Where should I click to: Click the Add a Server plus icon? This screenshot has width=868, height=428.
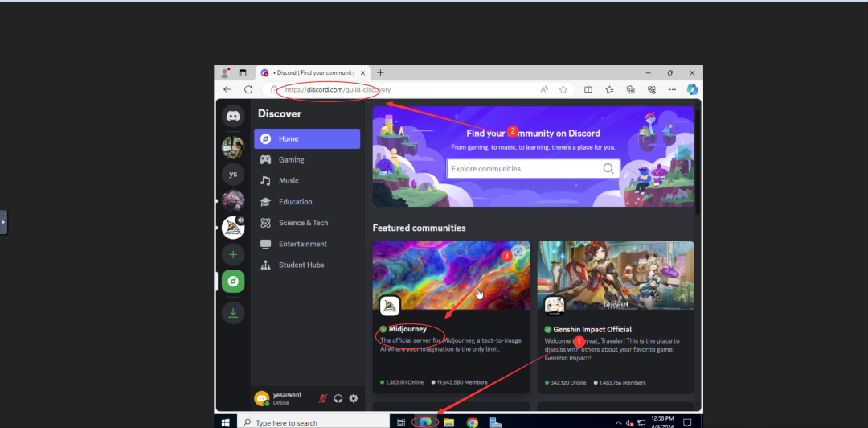233,254
